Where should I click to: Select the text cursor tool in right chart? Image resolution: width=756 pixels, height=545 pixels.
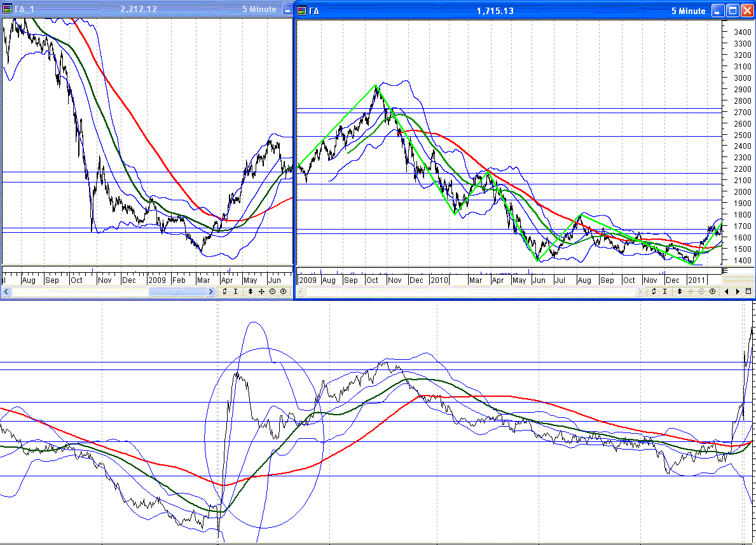pos(665,291)
